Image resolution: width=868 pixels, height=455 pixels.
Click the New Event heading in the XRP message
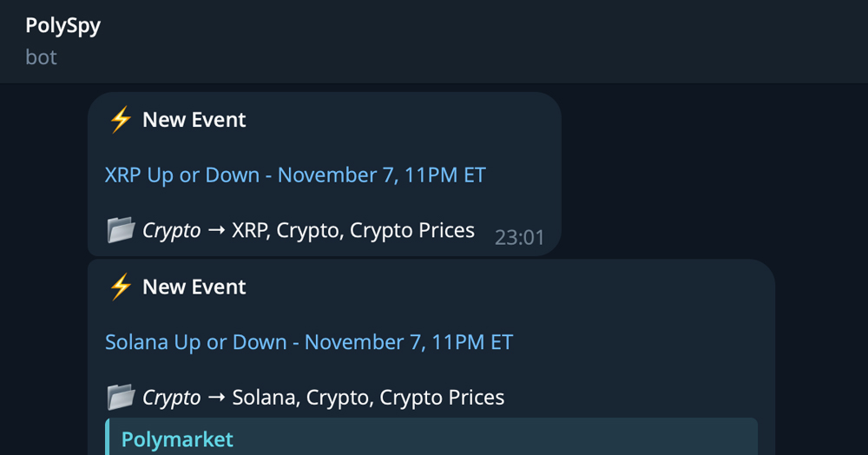194,120
